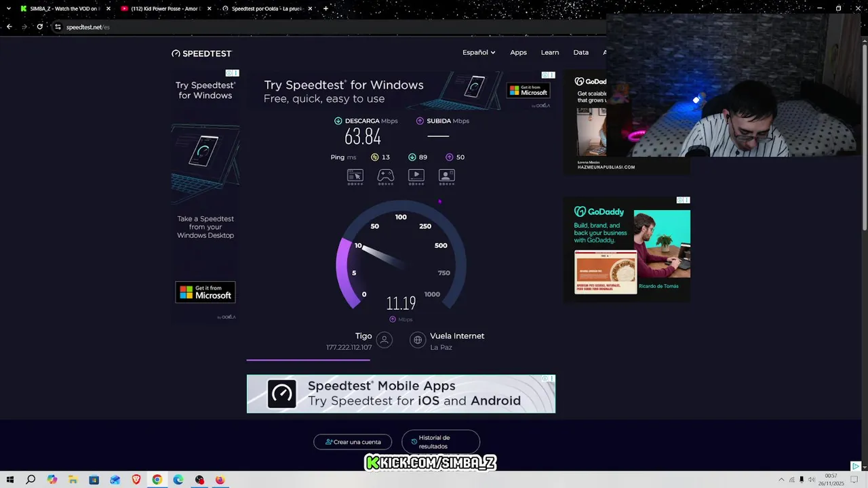Click Get it from Microsoft badge in top banner
This screenshot has width=868, height=488.
coord(528,90)
